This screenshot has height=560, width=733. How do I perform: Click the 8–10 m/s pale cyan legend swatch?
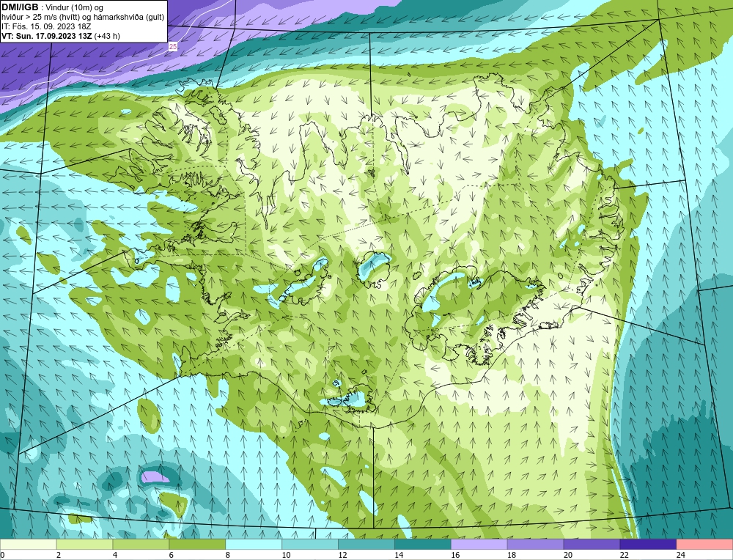click(x=254, y=544)
